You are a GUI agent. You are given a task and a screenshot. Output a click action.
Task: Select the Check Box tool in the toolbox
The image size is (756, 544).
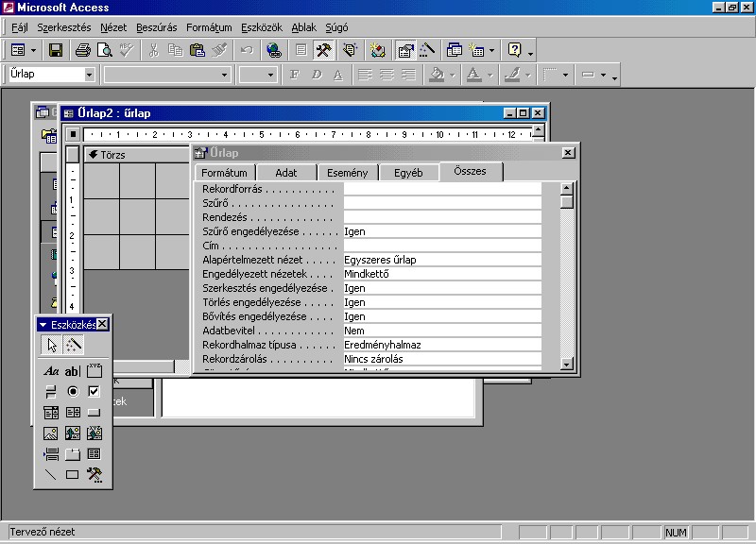click(94, 391)
